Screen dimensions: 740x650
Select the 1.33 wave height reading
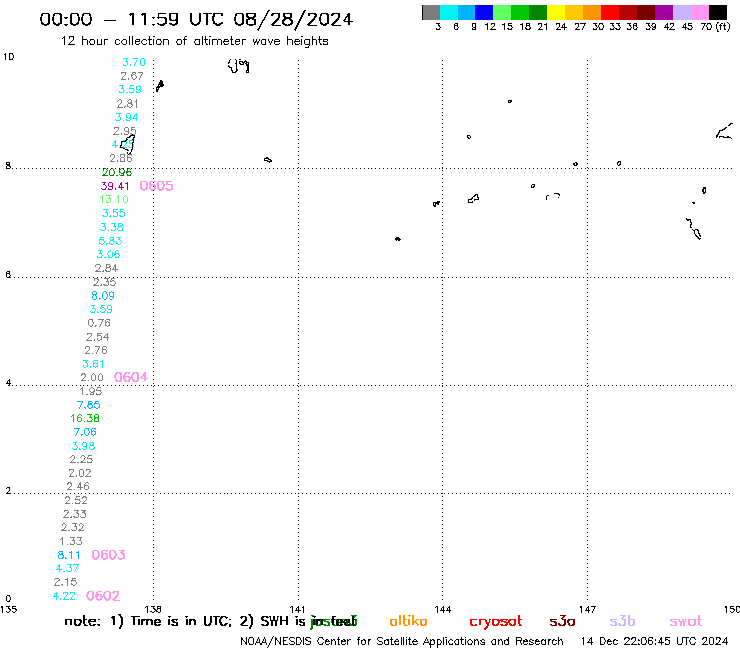click(71, 541)
